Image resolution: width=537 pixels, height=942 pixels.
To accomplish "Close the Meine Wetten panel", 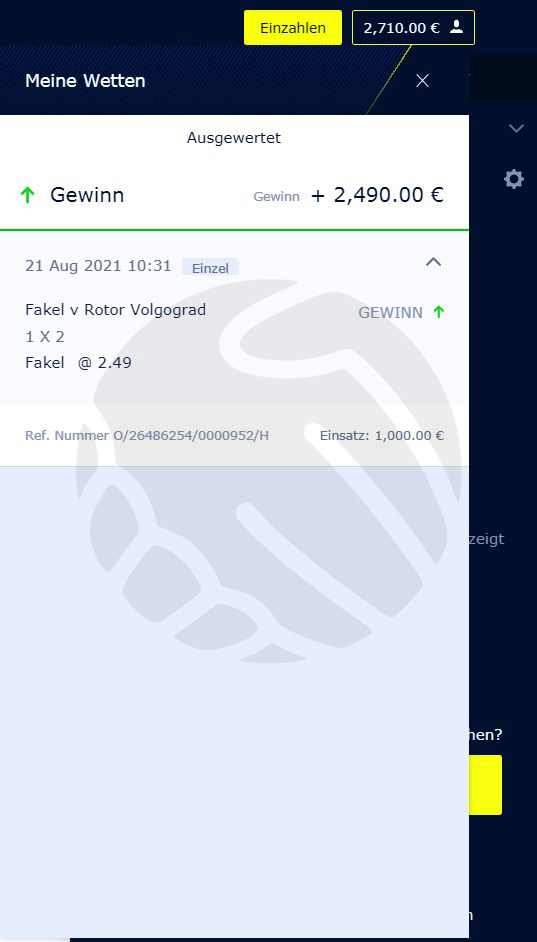I will (x=422, y=81).
